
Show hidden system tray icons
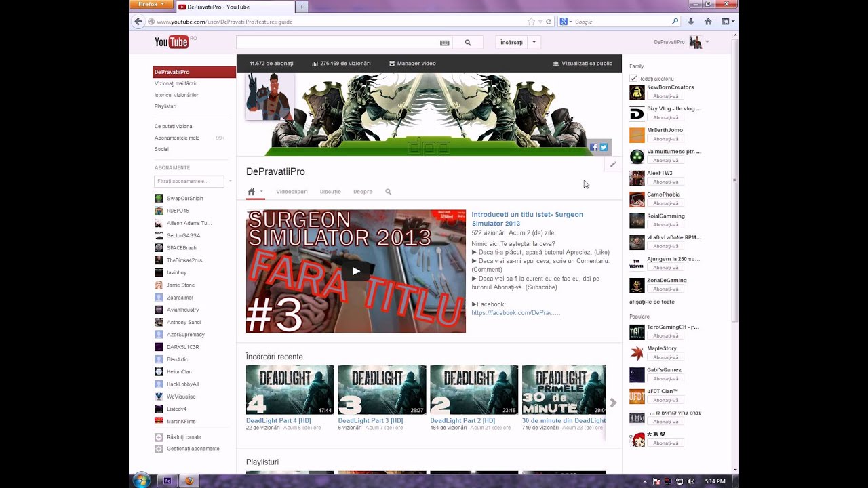click(645, 481)
